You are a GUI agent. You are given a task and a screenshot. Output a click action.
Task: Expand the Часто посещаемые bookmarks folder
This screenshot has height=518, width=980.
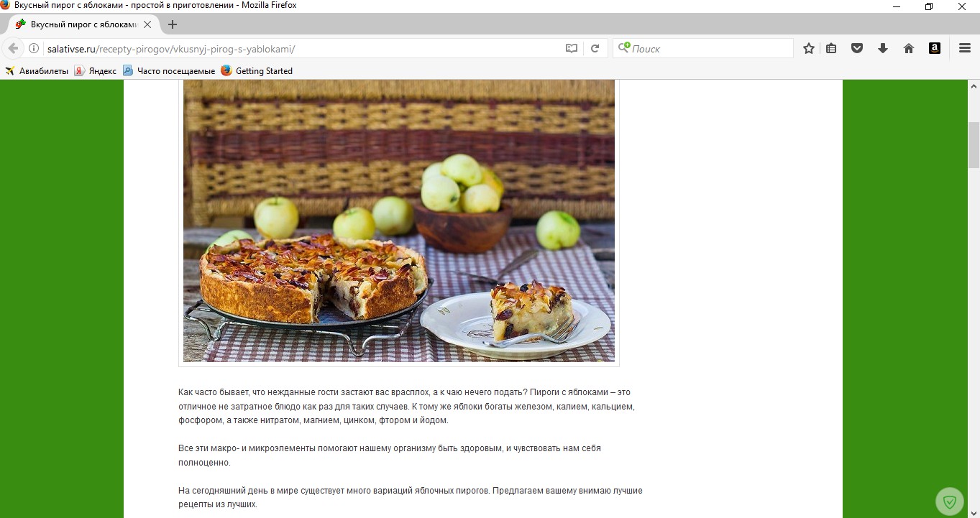(169, 70)
